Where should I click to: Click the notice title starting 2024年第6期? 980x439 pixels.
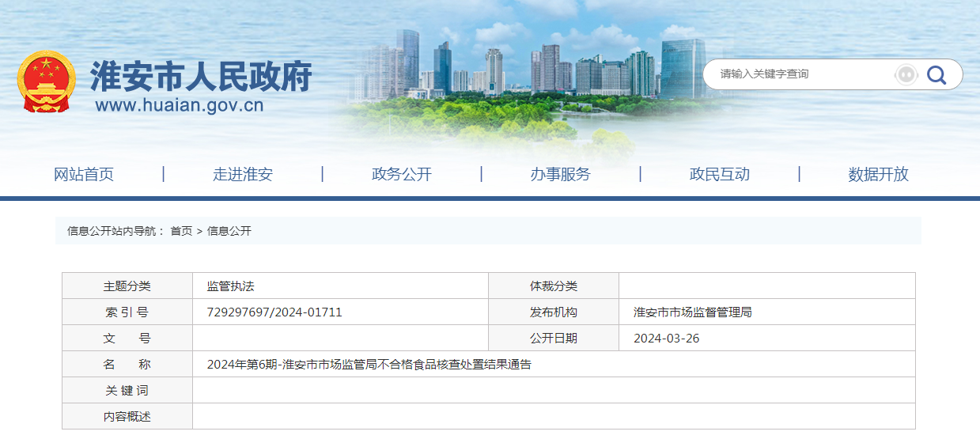point(369,365)
